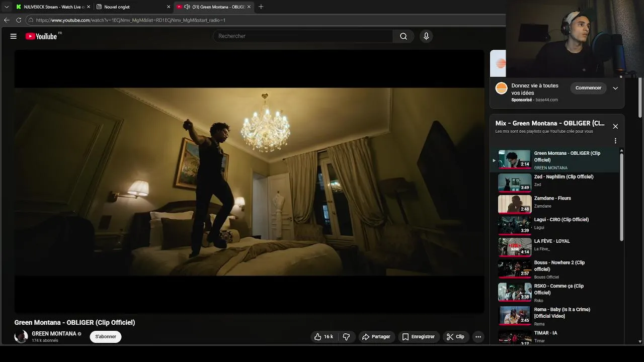This screenshot has width=644, height=362.
Task: Go to YouTube home via logo
Action: tap(41, 36)
